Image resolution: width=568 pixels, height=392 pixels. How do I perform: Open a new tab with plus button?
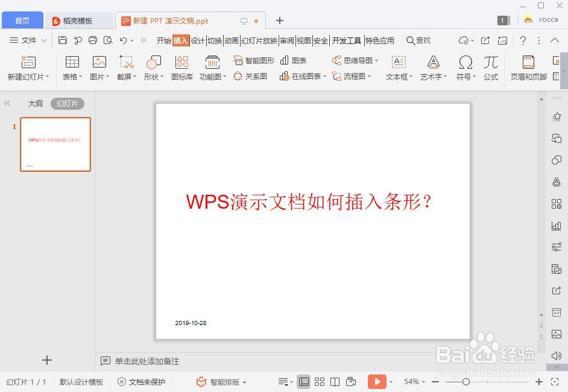click(x=279, y=21)
